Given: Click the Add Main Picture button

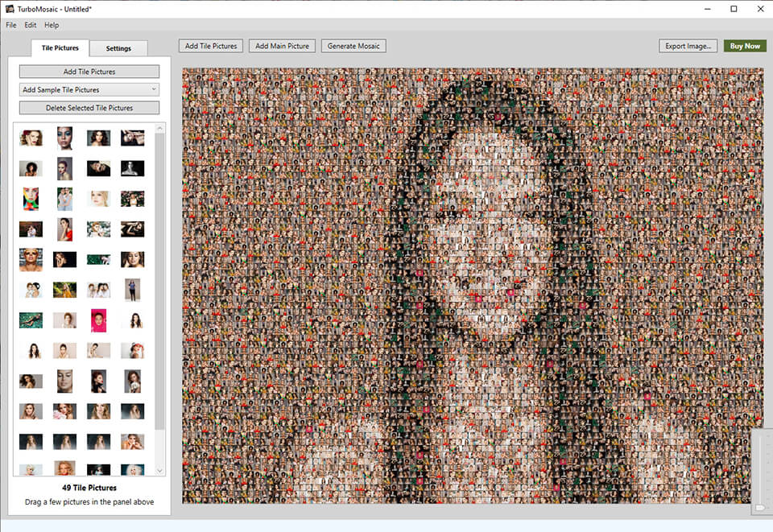Looking at the screenshot, I should coord(282,46).
